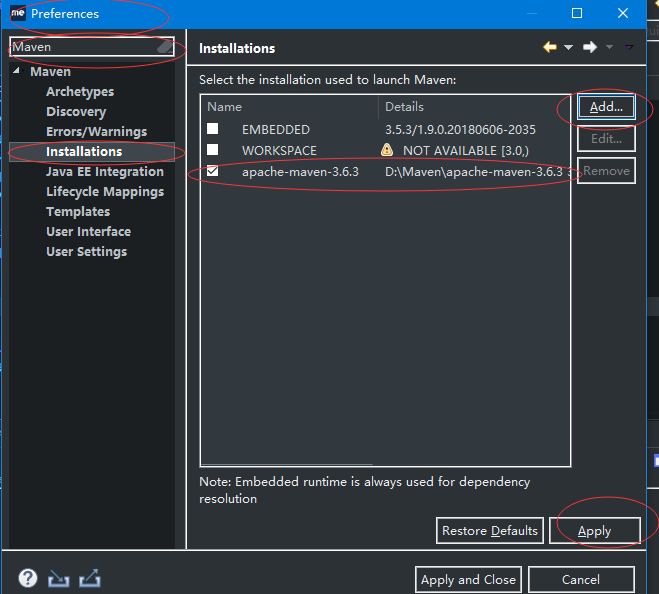This screenshot has width=659, height=594.
Task: Click the Details column header
Action: (474, 107)
